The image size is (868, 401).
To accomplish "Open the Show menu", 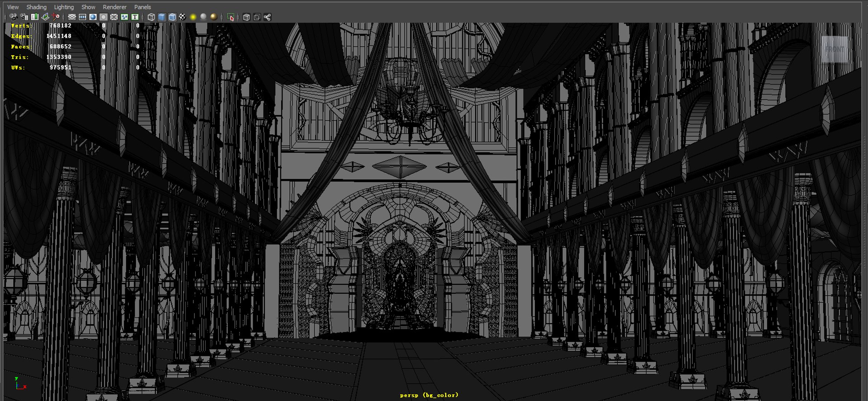I will pyautogui.click(x=88, y=7).
